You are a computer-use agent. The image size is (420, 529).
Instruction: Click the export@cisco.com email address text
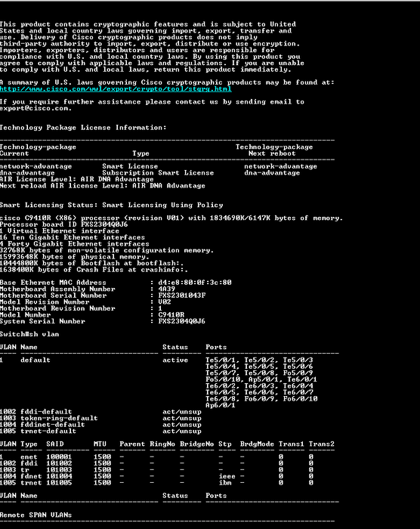[x=36, y=109]
